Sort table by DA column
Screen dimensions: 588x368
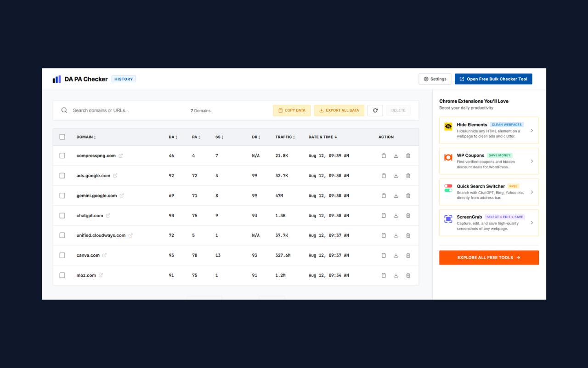pyautogui.click(x=173, y=137)
